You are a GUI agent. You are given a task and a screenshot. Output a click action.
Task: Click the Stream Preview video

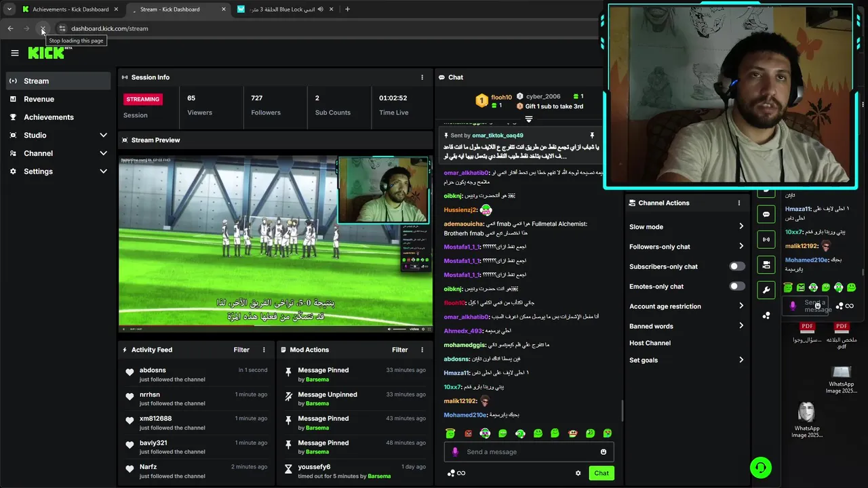point(275,244)
